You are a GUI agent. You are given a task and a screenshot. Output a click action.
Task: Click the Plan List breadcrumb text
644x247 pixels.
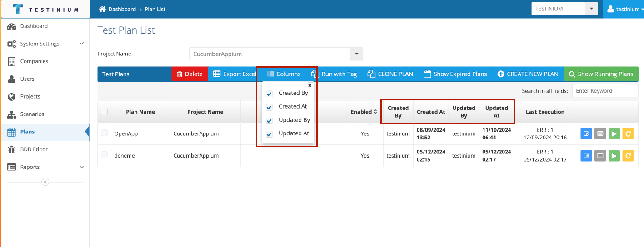tap(155, 9)
